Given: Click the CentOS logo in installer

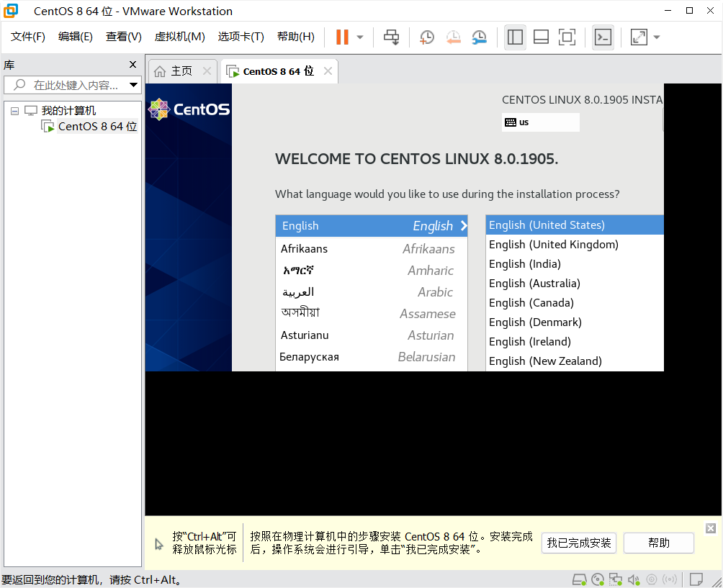Looking at the screenshot, I should pos(189,109).
